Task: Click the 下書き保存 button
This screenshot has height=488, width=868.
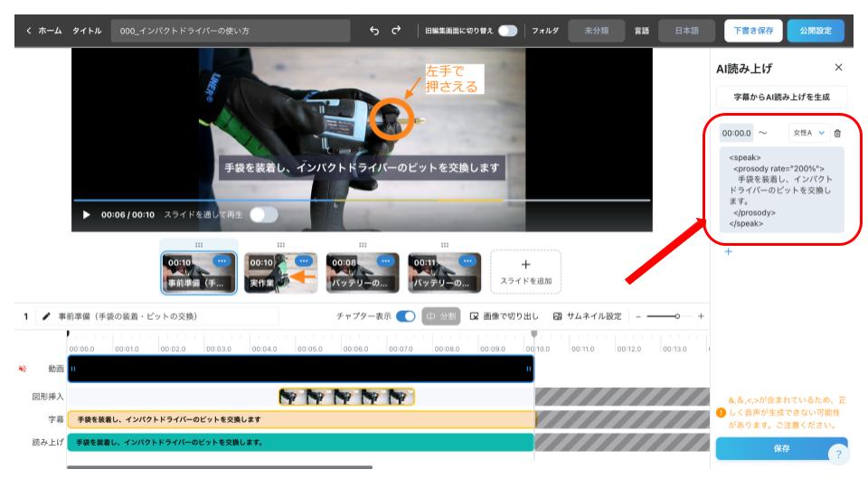Action: tap(753, 31)
